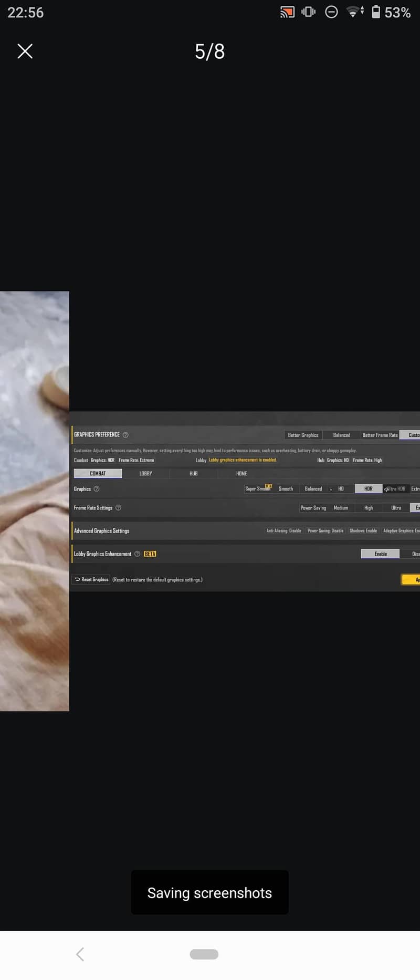Choose Ultra HDR graphics quality
Image resolution: width=420 pixels, height=980 pixels.
click(396, 489)
